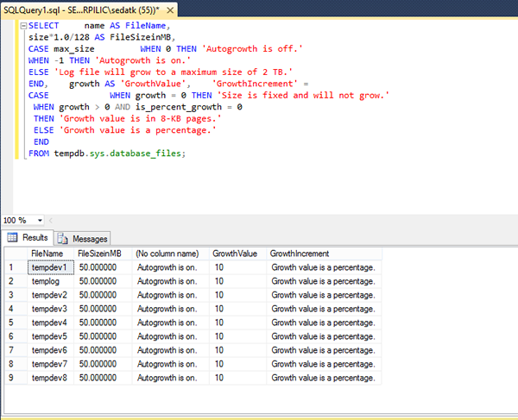
Task: Click Autogrowth is on cell for tempdev5
Action: (x=170, y=336)
